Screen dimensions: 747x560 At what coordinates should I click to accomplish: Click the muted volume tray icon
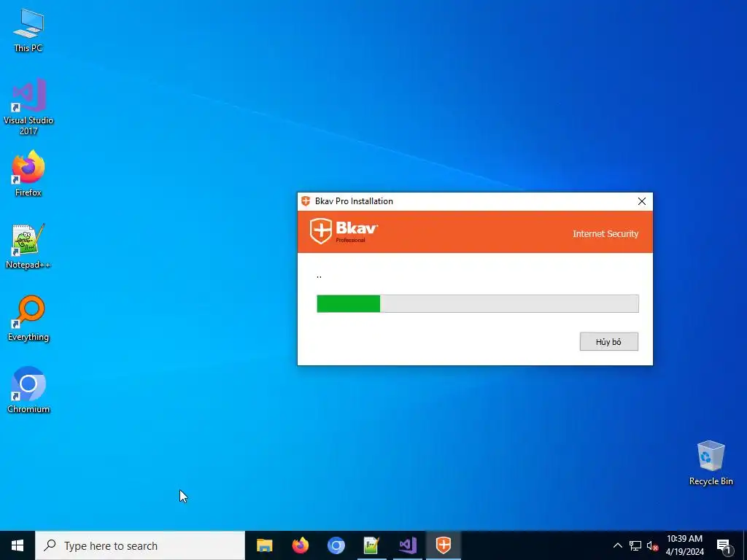coord(652,545)
